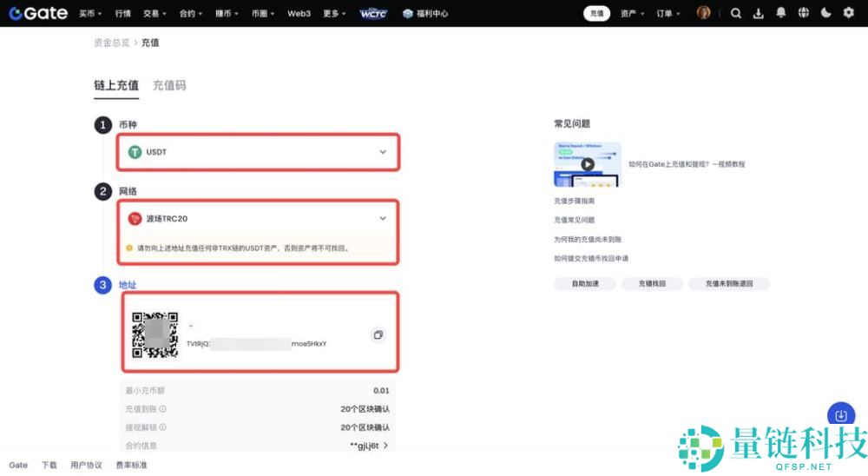Open 充值常见问题 help link
868x476 pixels.
(574, 220)
